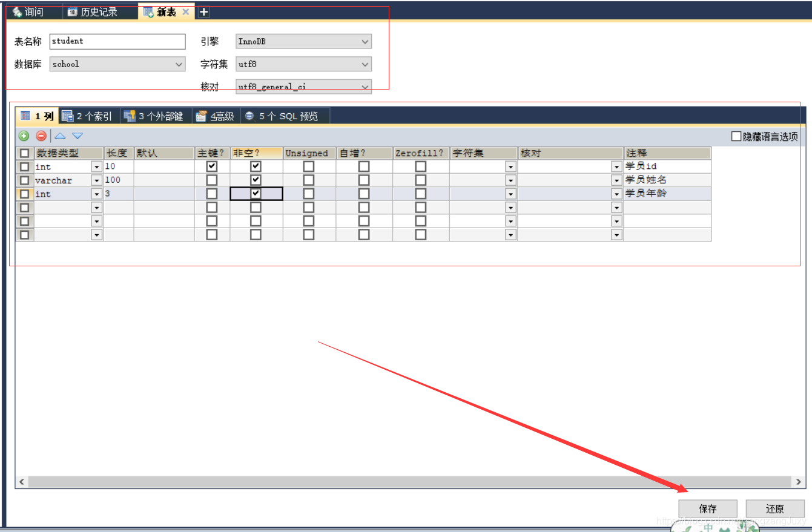
Task: Open the 核对 dropdown showing utf8_general_ci
Action: pos(365,87)
